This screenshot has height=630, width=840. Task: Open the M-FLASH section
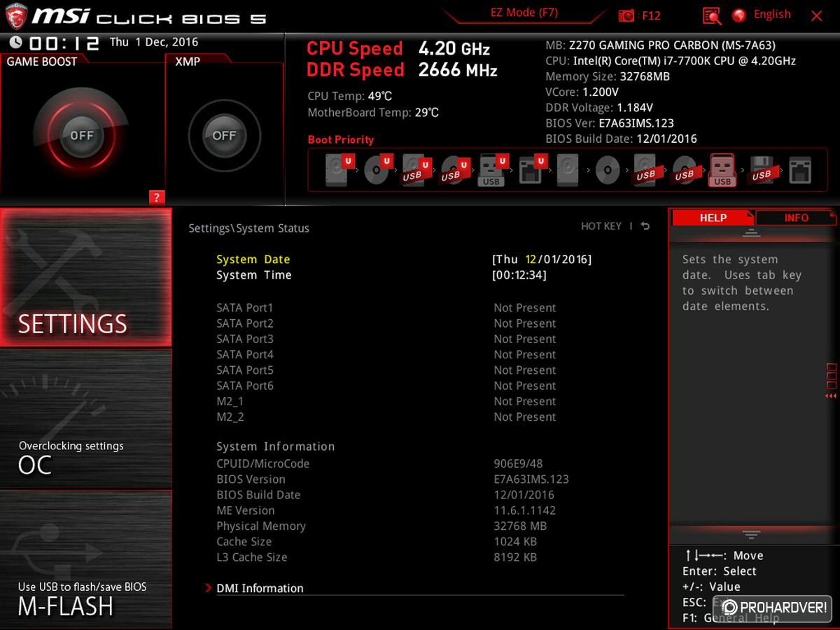[85, 559]
